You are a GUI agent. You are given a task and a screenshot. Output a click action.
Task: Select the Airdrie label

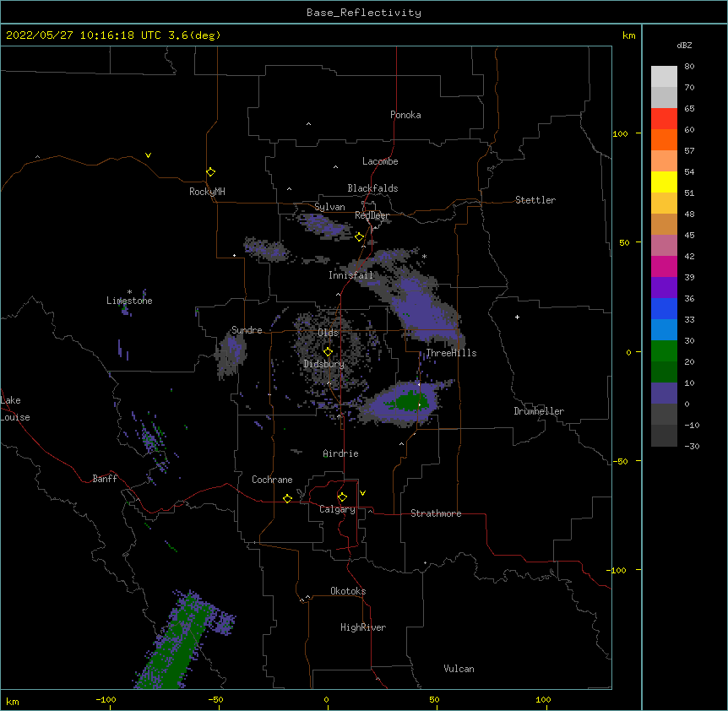click(x=341, y=453)
